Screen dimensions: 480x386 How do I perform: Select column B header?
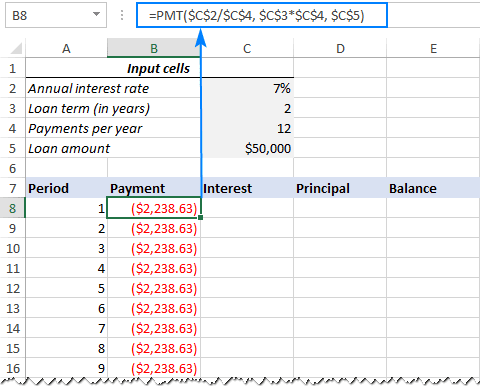pos(154,48)
